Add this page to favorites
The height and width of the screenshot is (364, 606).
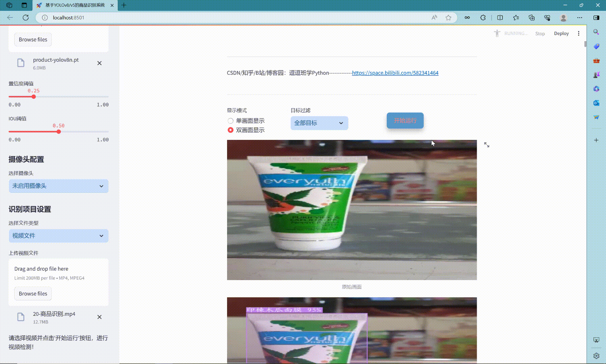pos(448,18)
